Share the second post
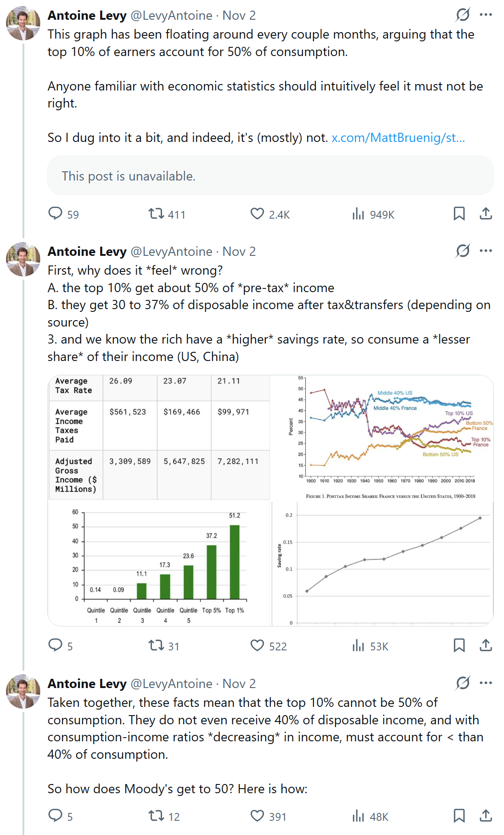Image resolution: width=504 pixels, height=835 pixels. pos(486,646)
